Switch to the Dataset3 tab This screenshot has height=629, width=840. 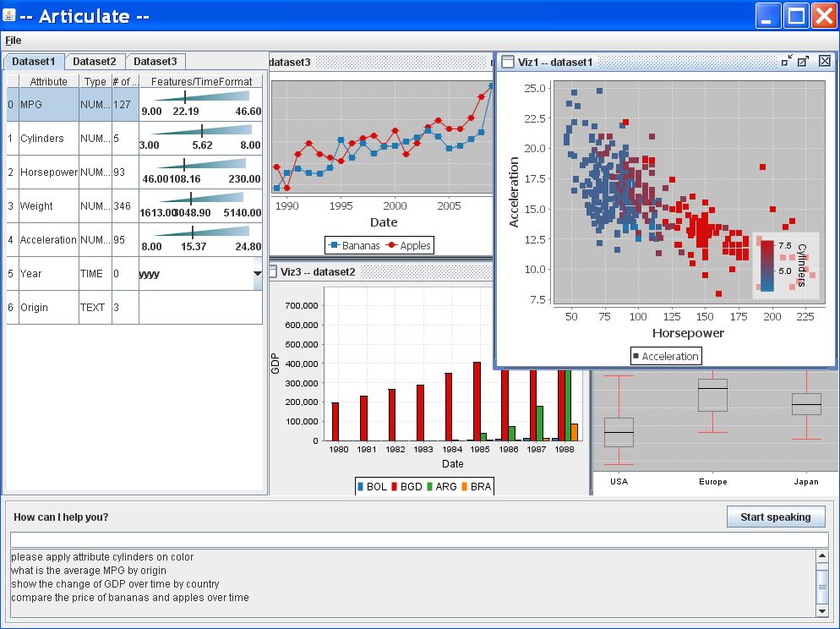click(155, 61)
